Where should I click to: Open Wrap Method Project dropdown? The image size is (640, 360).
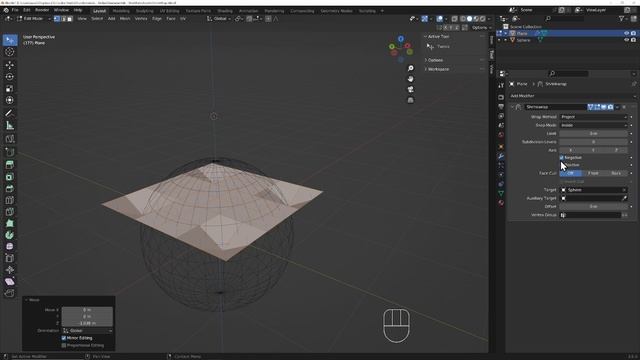[x=593, y=117]
